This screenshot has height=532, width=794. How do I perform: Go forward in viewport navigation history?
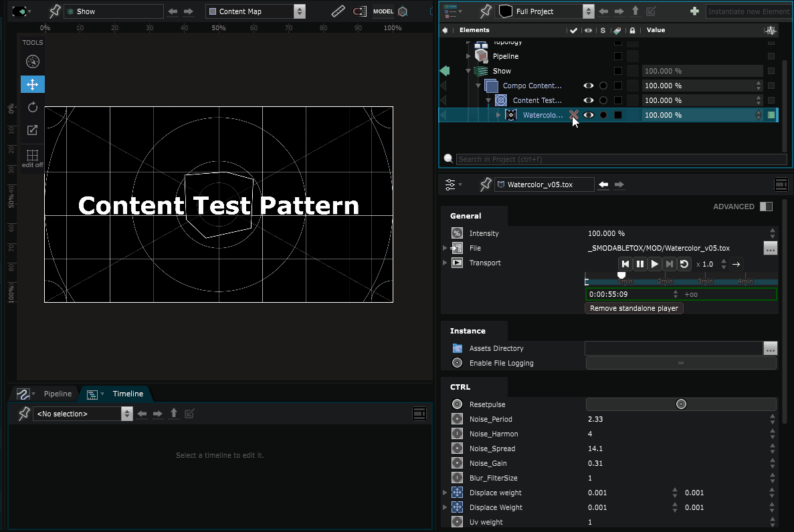189,11
